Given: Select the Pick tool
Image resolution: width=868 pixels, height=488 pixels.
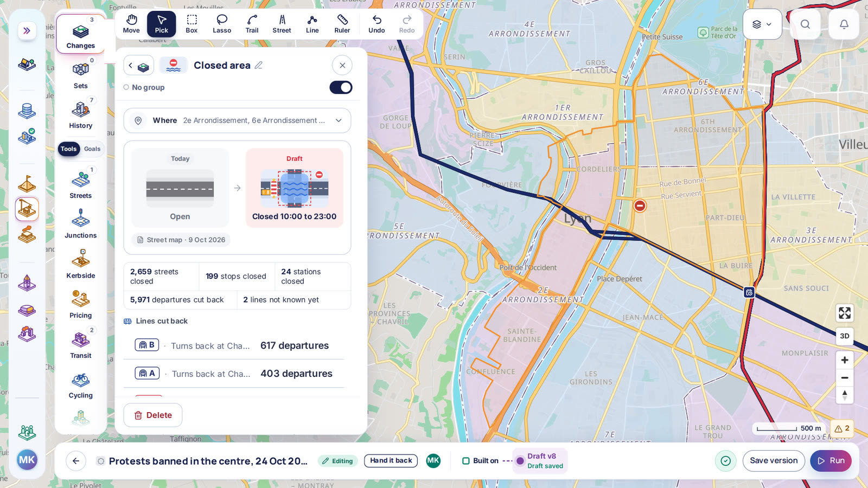Looking at the screenshot, I should coord(162,24).
